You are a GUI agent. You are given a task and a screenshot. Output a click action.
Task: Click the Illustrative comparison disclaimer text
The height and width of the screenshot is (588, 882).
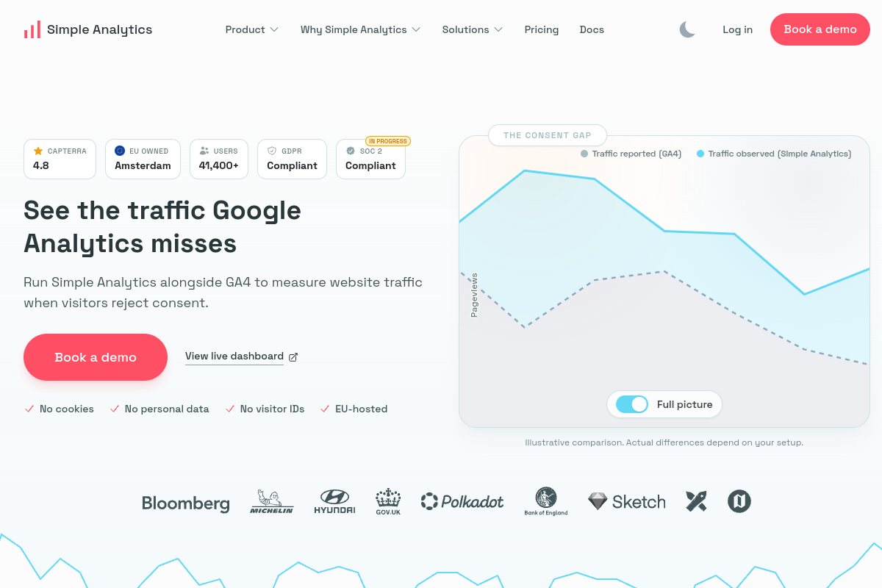coord(664,442)
